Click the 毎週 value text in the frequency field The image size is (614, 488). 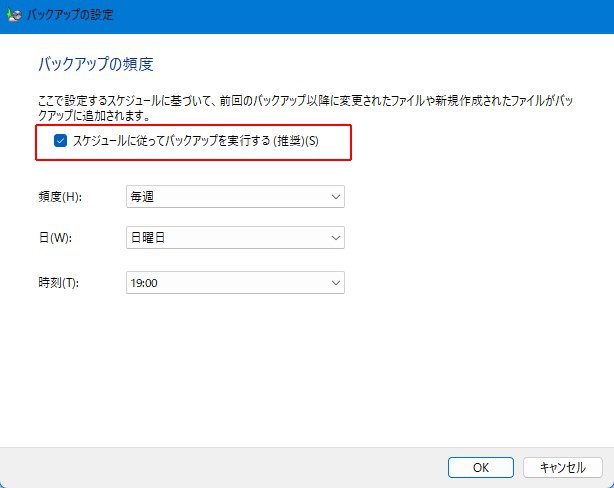(x=142, y=197)
